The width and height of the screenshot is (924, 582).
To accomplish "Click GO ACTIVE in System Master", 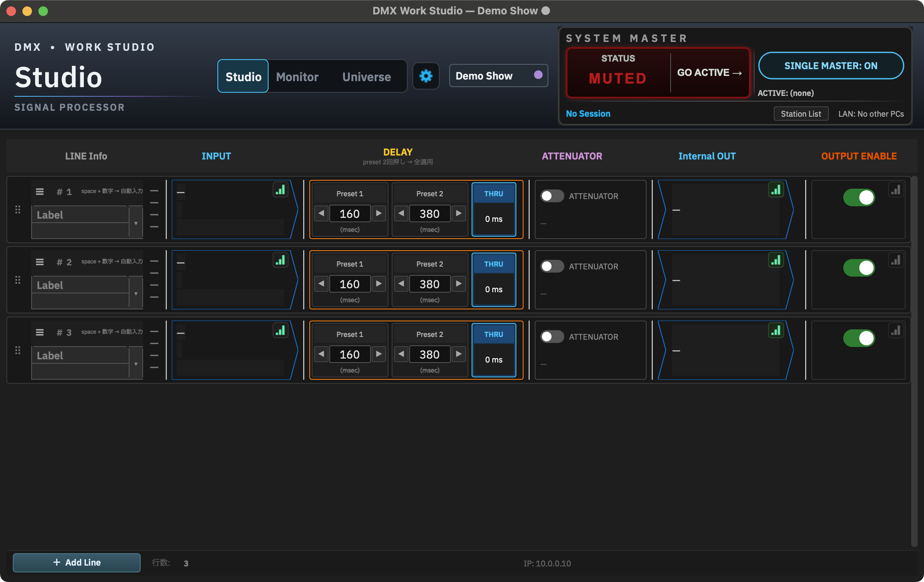I will [709, 73].
